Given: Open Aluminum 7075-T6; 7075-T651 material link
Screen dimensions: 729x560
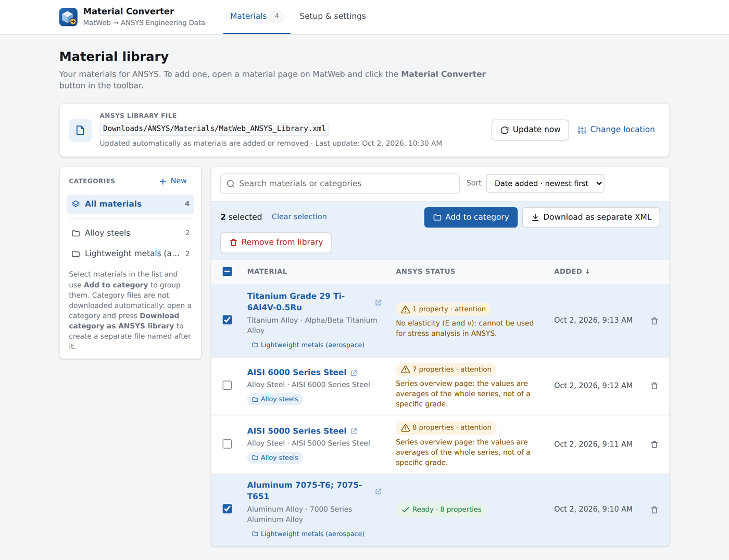Looking at the screenshot, I should click(x=305, y=491).
